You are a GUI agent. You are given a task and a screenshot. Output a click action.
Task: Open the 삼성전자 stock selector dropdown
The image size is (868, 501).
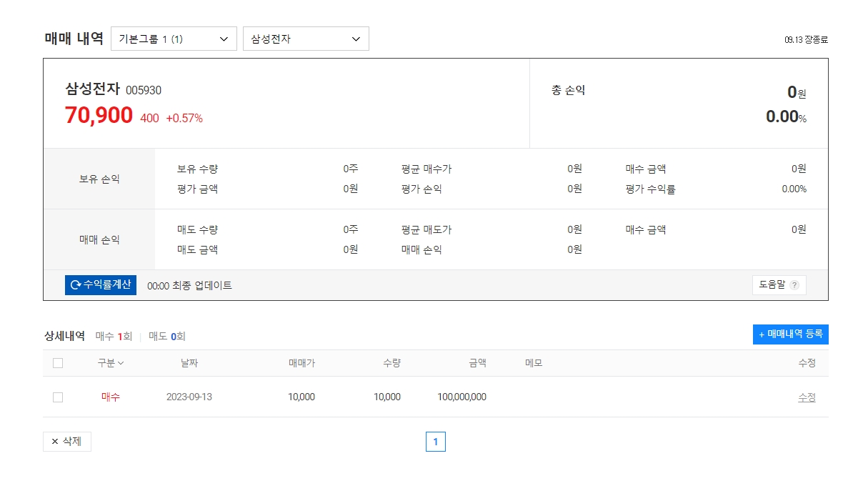pyautogui.click(x=306, y=39)
